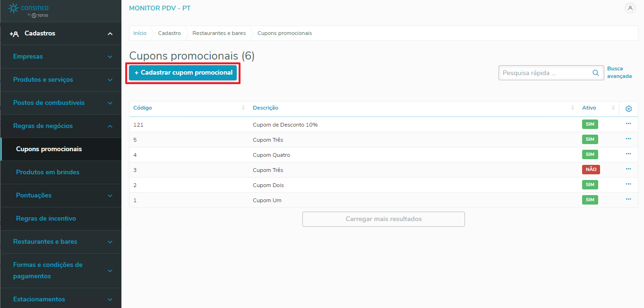The width and height of the screenshot is (644, 308).
Task: Expand Estacionamentos submenu chevron
Action: click(110, 299)
